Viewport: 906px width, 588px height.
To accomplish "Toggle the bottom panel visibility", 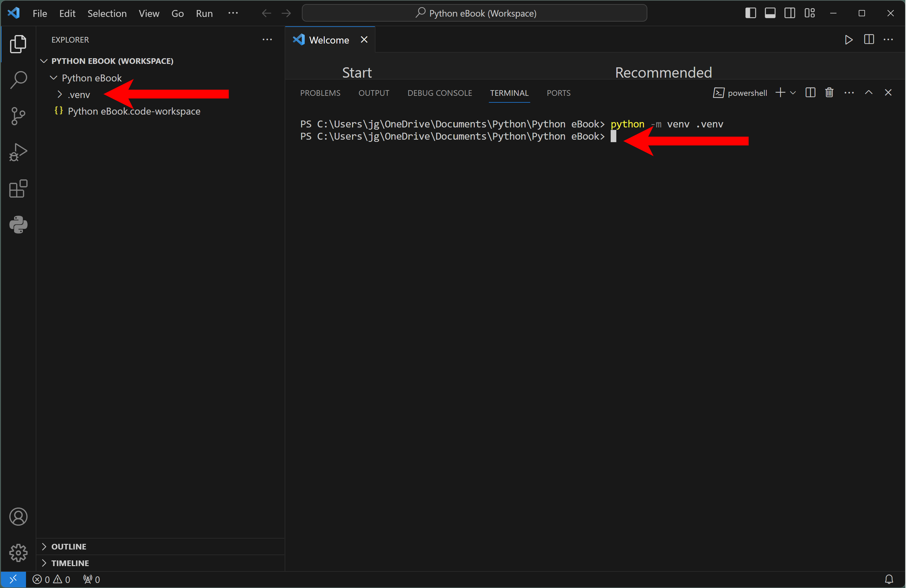I will coord(770,13).
